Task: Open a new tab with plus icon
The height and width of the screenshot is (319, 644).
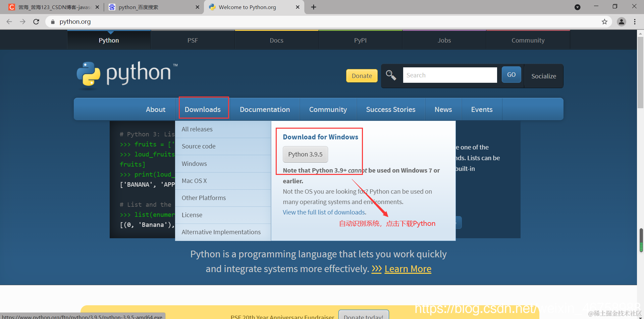Action: [x=314, y=7]
